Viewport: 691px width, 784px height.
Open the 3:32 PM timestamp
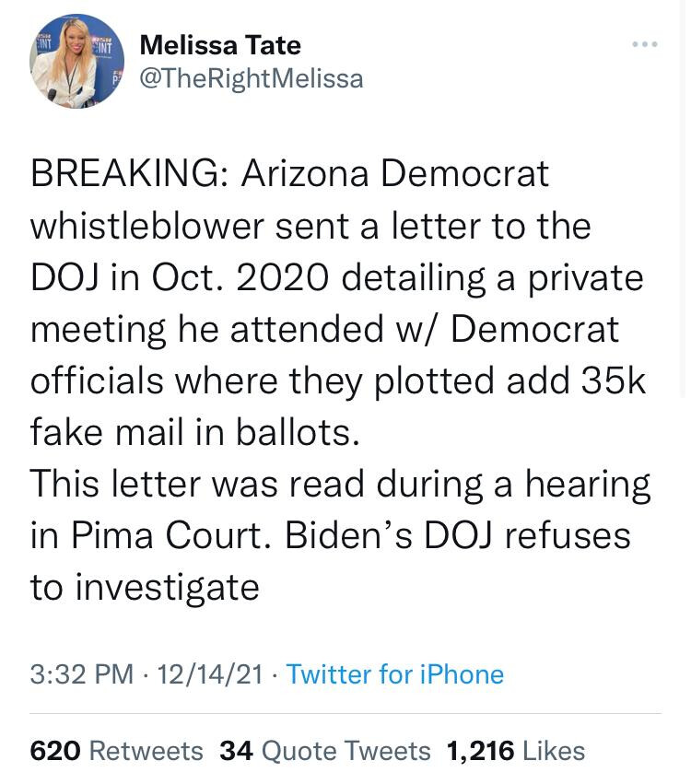(x=81, y=674)
